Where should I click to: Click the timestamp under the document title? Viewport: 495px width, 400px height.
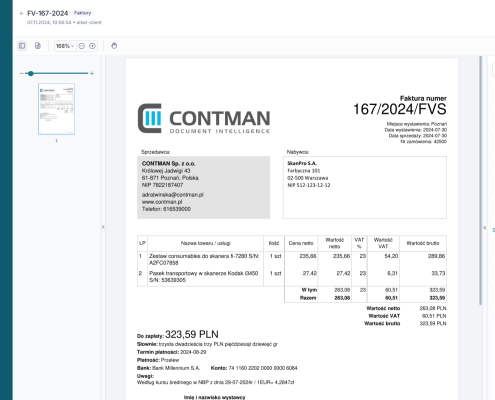pos(49,22)
